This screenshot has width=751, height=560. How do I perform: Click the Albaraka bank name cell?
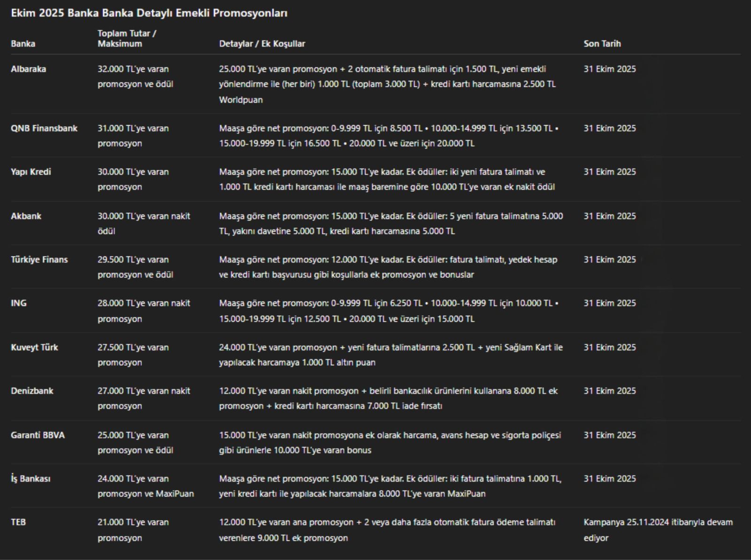coord(28,69)
